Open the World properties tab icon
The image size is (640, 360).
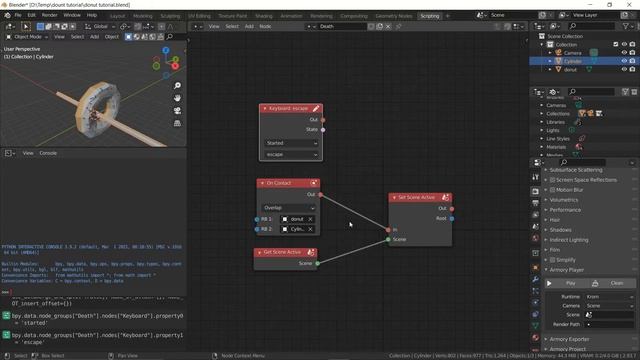coord(536,238)
